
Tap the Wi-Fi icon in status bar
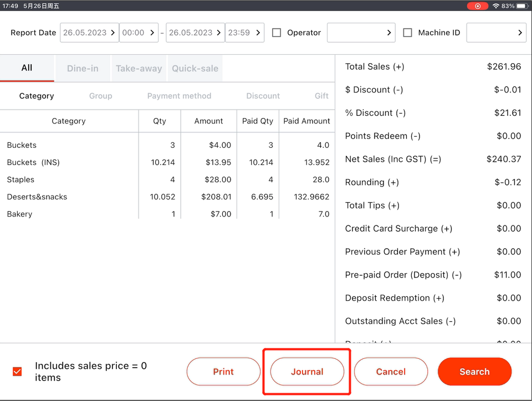495,6
